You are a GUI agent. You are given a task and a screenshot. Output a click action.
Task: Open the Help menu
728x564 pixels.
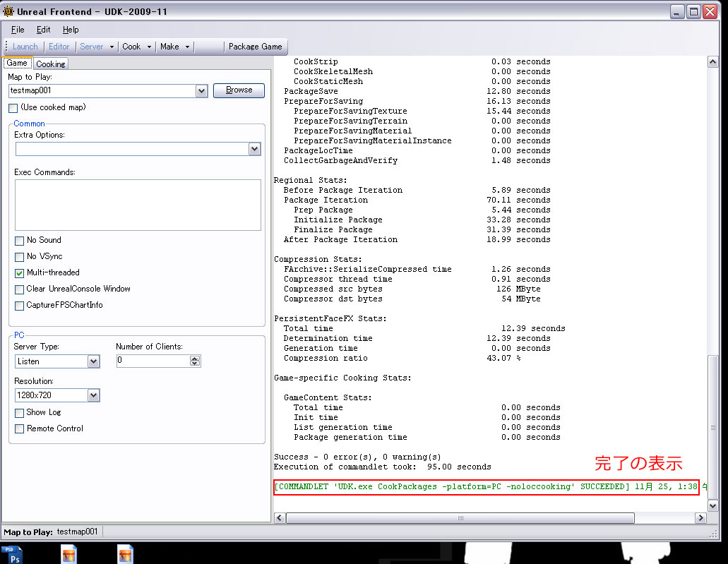point(71,30)
